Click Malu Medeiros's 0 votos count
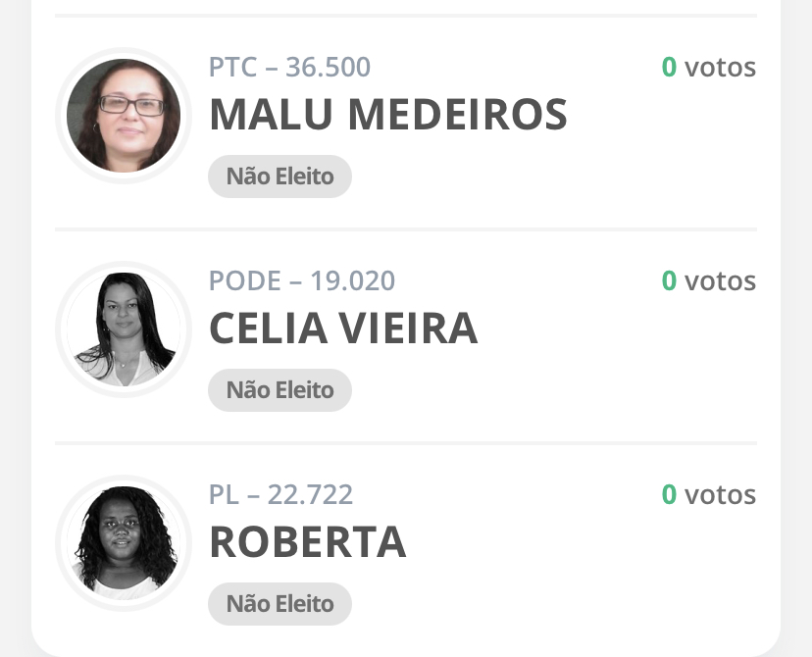 pos(708,68)
